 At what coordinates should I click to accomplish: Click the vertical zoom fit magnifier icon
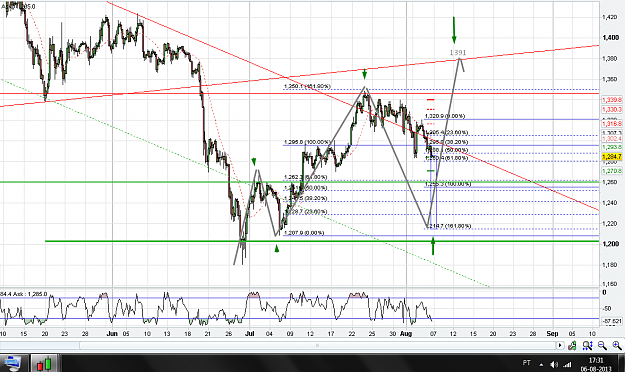tap(588, 345)
